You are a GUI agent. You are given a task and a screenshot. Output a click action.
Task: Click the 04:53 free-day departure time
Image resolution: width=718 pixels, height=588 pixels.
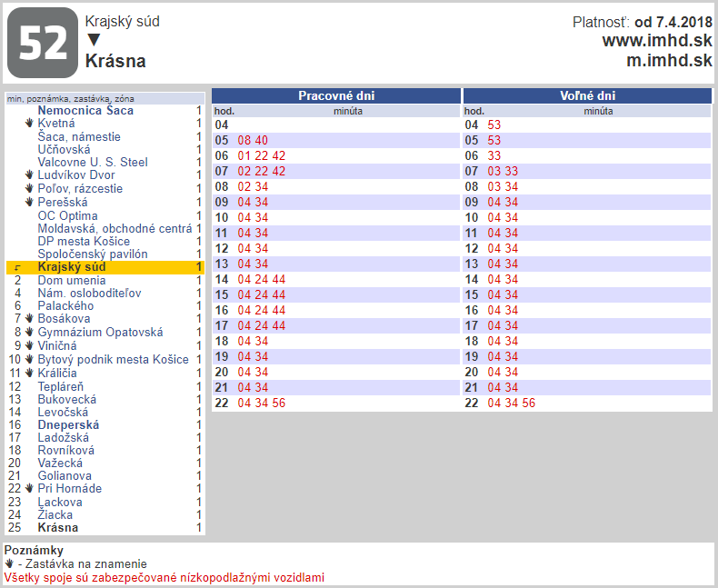pyautogui.click(x=494, y=125)
